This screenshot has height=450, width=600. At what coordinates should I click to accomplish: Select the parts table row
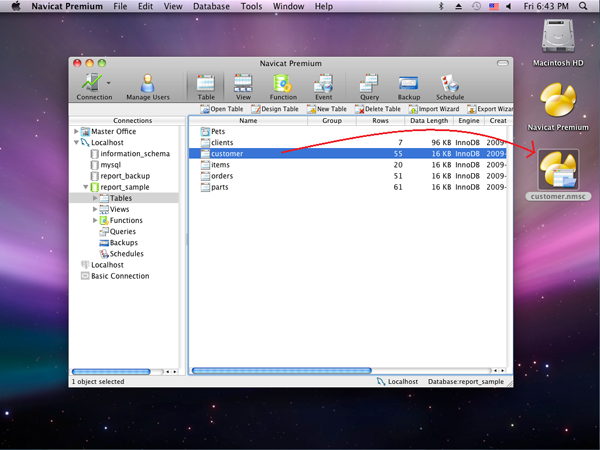[347, 187]
